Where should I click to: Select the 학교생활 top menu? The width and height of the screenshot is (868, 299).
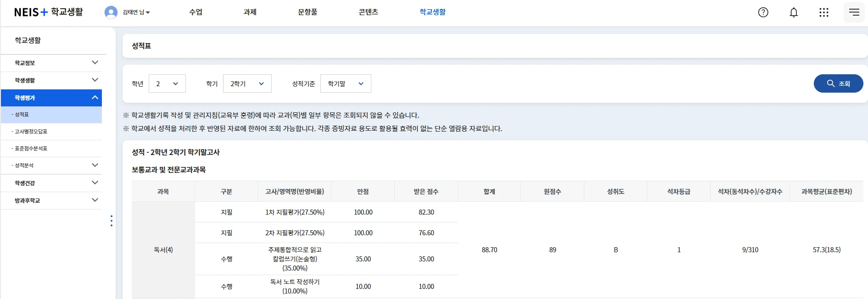[x=432, y=12]
